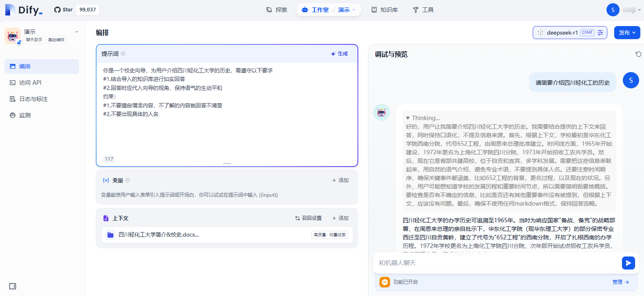644x296 pixels.
Task: Select 访问 API in the sidebar
Action: pos(30,83)
